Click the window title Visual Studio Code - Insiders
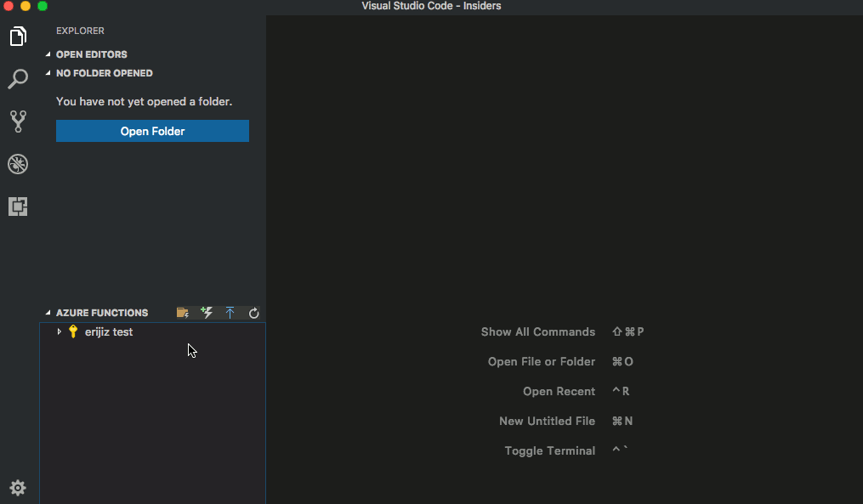 pyautogui.click(x=432, y=6)
